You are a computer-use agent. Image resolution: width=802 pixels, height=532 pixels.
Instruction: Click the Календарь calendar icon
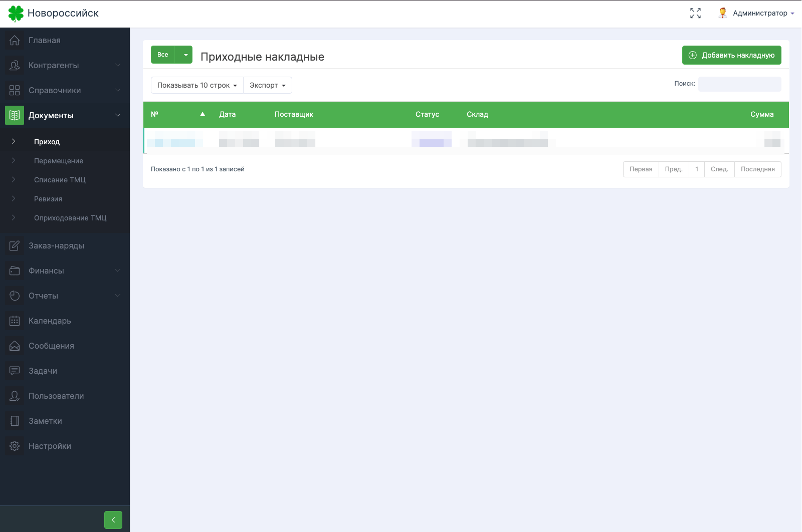(x=15, y=321)
